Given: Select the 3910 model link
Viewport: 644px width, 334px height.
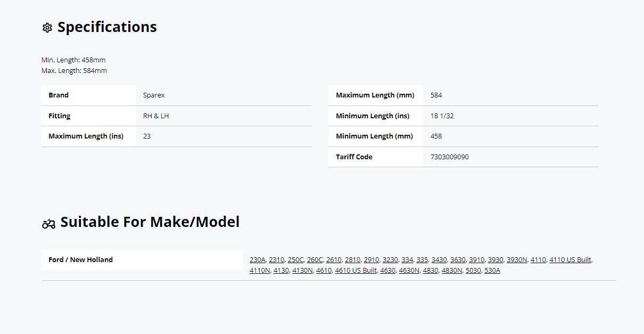Looking at the screenshot, I should point(476,259).
